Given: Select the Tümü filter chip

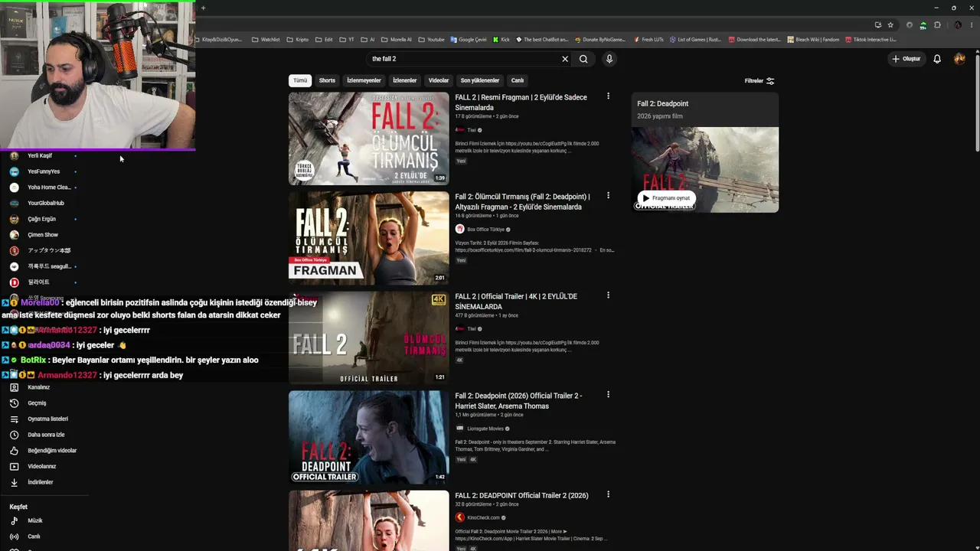Looking at the screenshot, I should 300,80.
